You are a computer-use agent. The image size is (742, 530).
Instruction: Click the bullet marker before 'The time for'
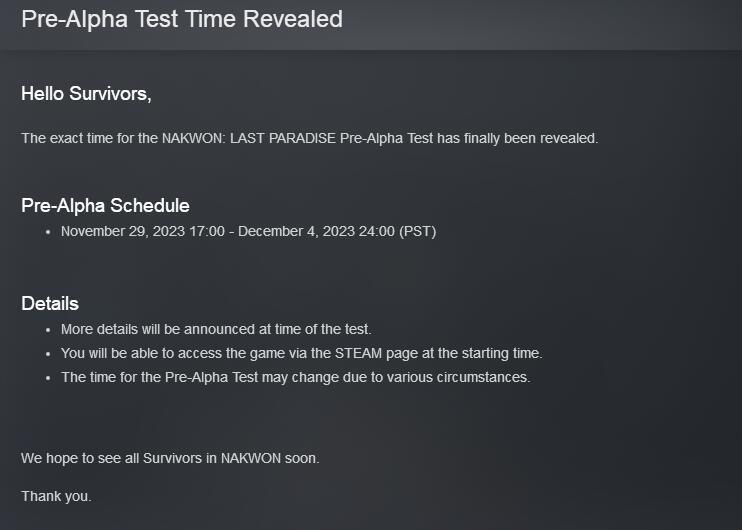click(x=48, y=378)
